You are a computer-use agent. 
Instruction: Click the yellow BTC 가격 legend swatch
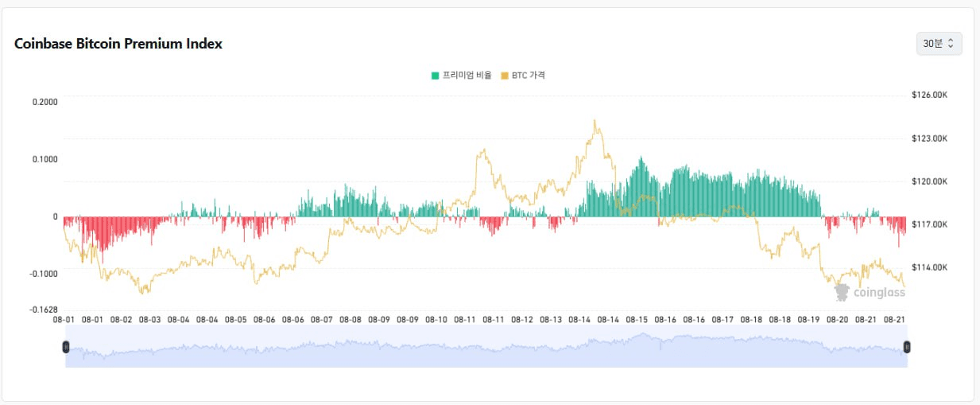click(505, 76)
